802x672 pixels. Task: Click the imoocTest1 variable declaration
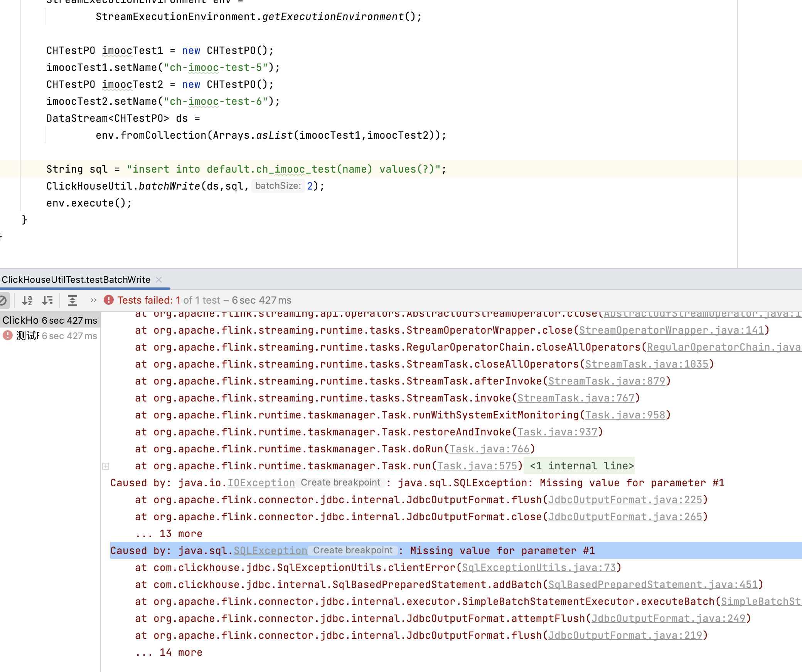132,50
